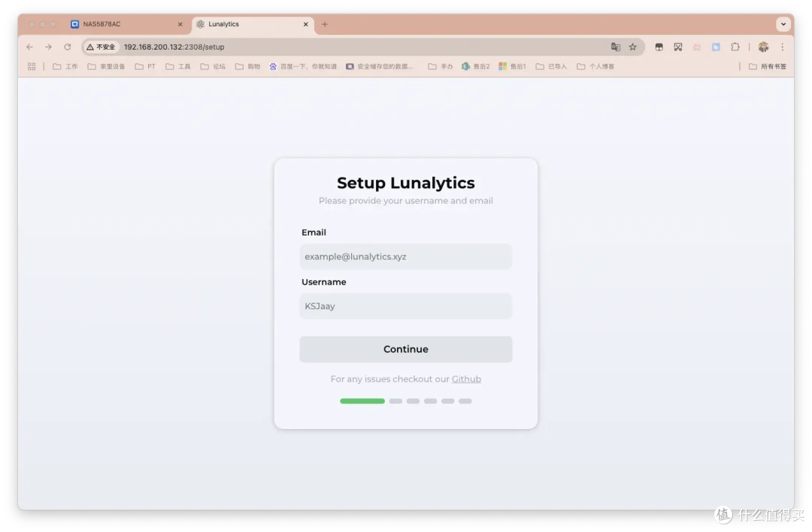Click the 不安全 security warning badge

pyautogui.click(x=101, y=47)
